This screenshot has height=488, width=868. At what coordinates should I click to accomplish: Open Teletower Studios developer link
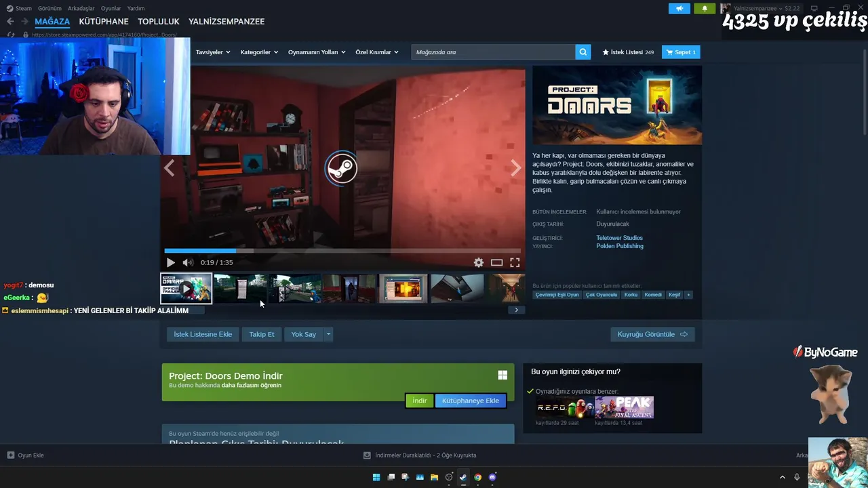[x=619, y=238]
